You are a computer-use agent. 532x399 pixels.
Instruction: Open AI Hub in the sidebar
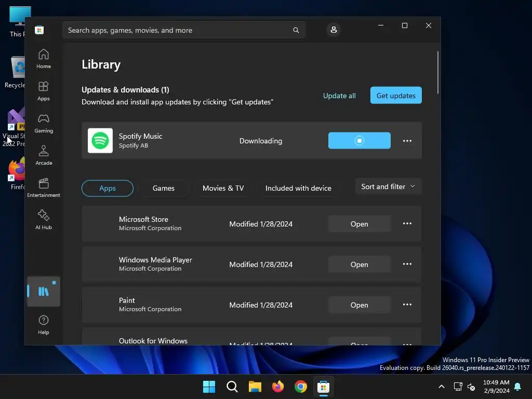pyautogui.click(x=44, y=220)
